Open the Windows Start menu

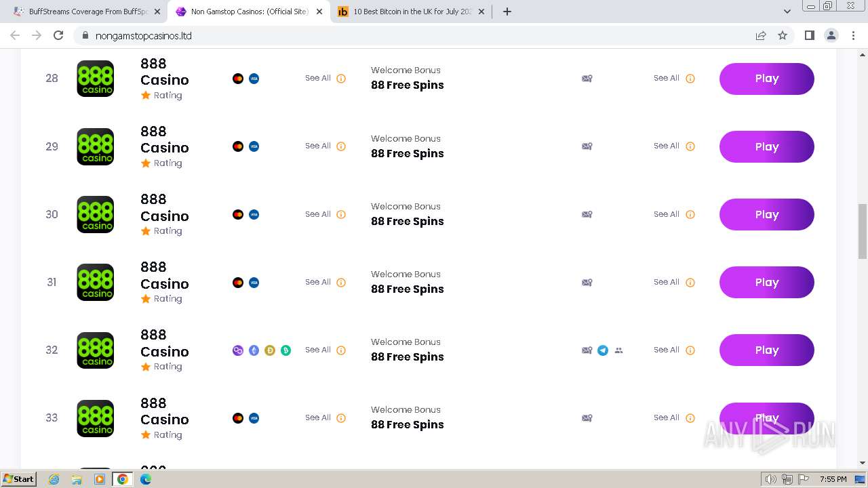(19, 479)
